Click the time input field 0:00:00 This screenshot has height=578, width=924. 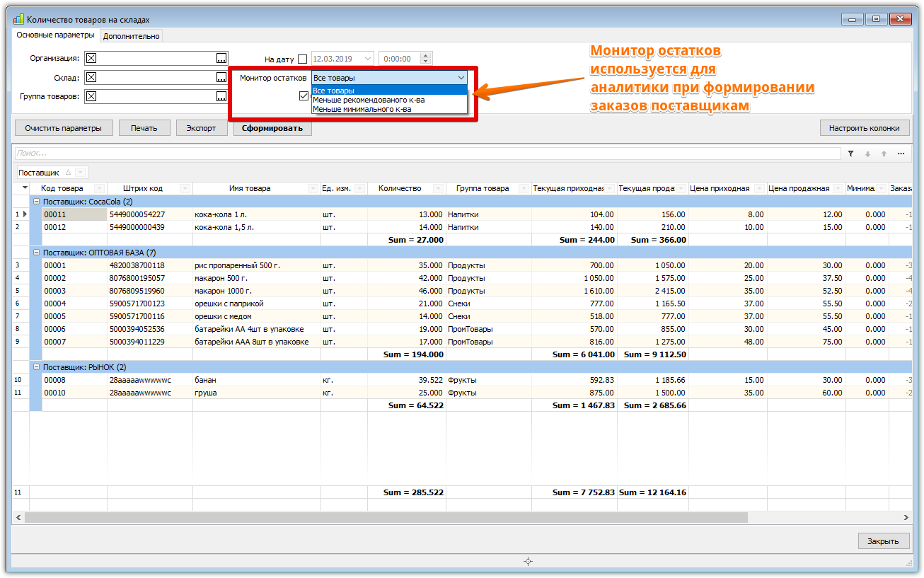click(x=400, y=59)
